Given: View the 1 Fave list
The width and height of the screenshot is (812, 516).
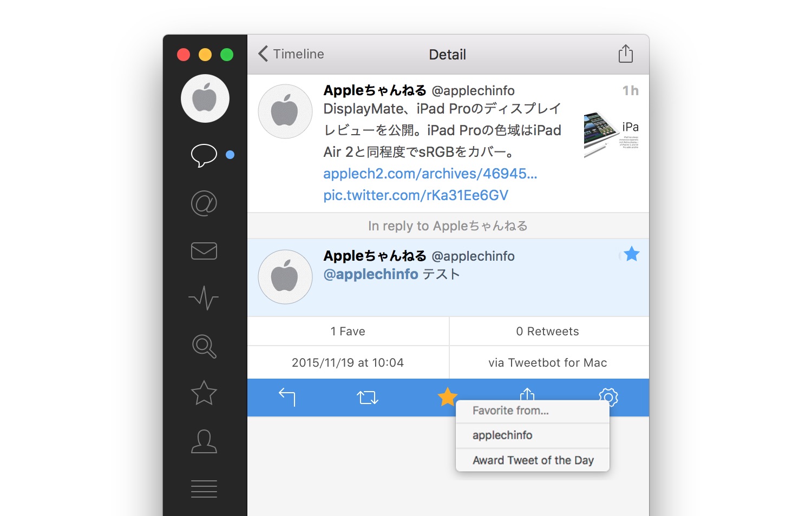Looking at the screenshot, I should tap(348, 332).
